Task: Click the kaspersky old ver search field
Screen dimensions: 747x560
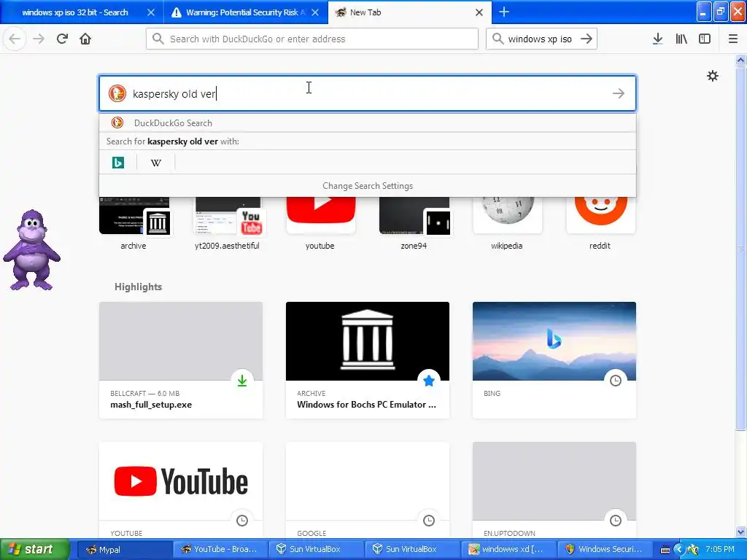Action: pos(368,93)
